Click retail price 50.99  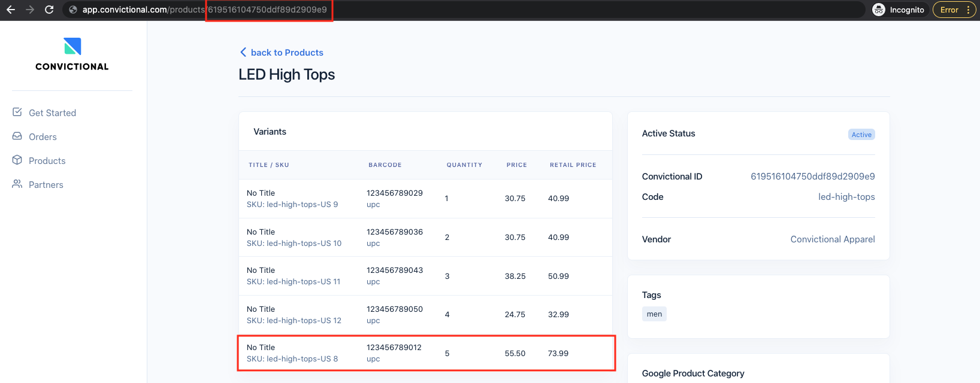click(558, 276)
